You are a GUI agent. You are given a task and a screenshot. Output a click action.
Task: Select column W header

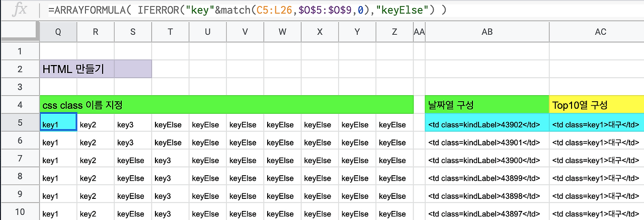click(x=282, y=32)
